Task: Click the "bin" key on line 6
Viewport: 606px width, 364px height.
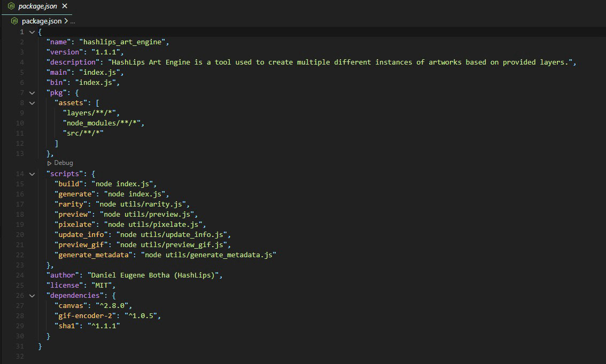Action: 57,83
